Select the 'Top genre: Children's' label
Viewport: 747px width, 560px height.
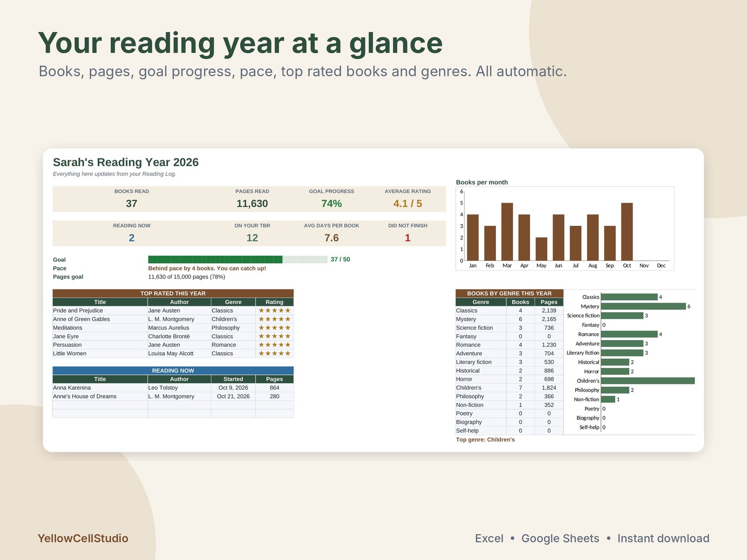[486, 440]
